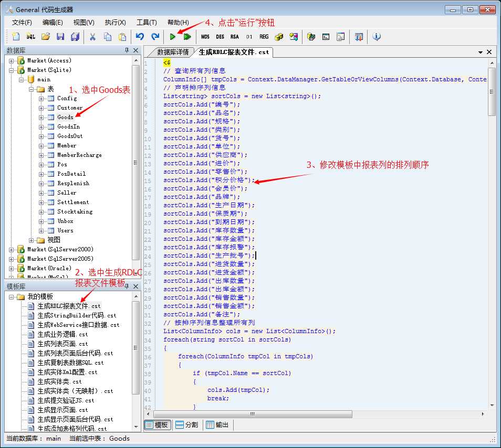The image size is (501, 448).
Task: Close the active editor tab with X
Action: pos(489,52)
